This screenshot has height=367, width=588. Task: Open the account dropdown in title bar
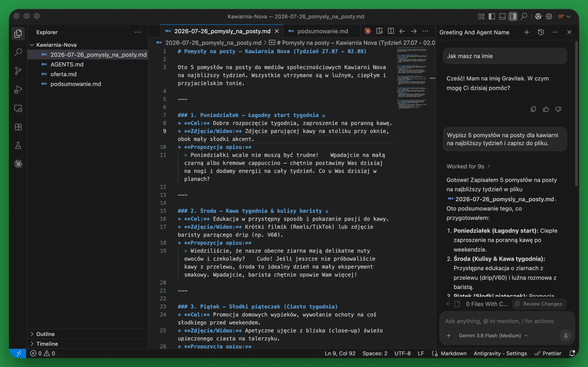coord(564,16)
